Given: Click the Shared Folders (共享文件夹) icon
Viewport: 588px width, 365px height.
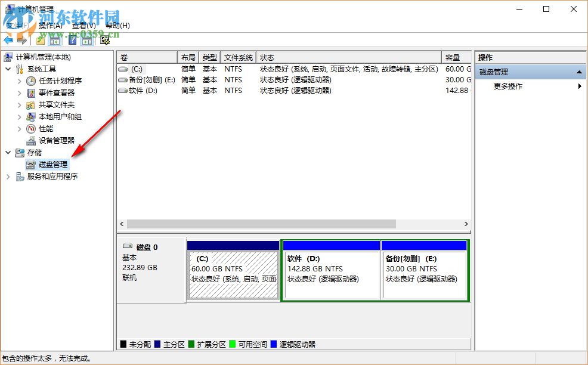Looking at the screenshot, I should pos(31,104).
